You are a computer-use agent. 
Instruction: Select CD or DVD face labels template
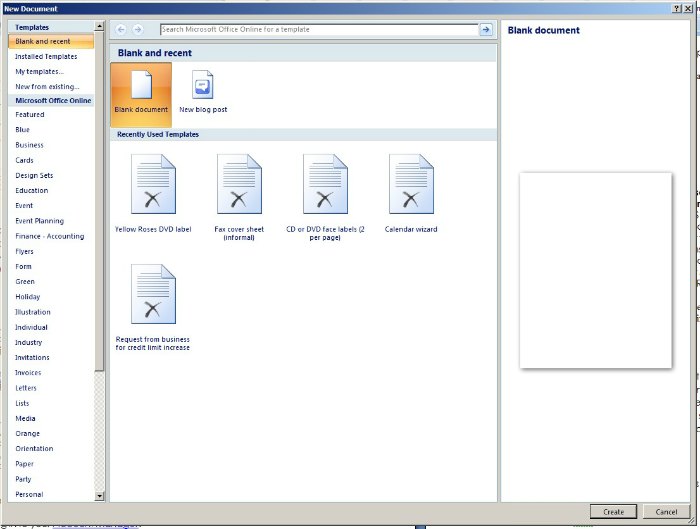pyautogui.click(x=325, y=197)
